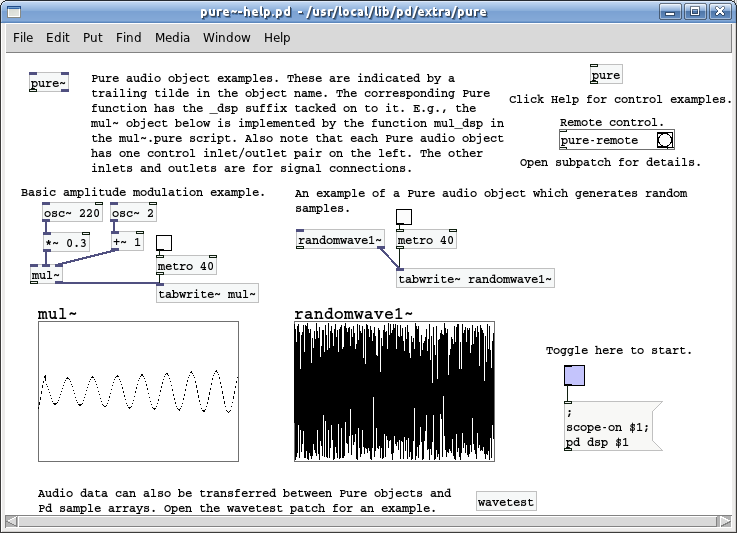Click the 'Audio data can also be transferred' comment

coord(244,501)
